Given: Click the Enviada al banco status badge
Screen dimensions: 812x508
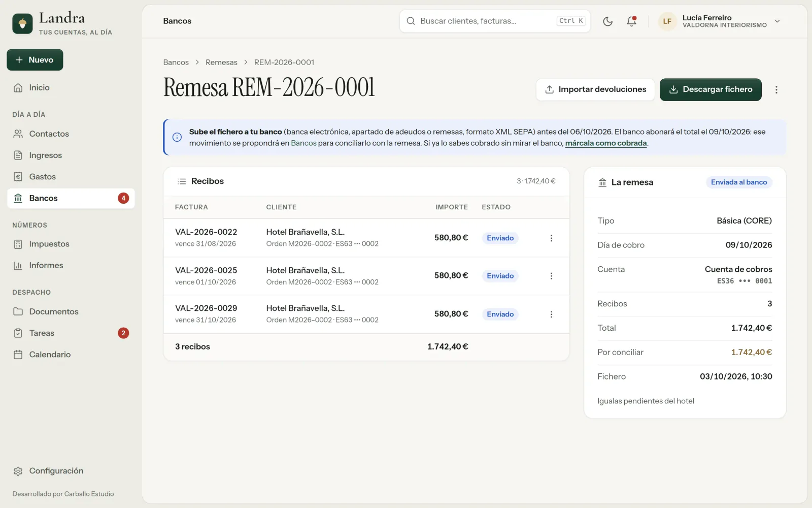Looking at the screenshot, I should [739, 182].
